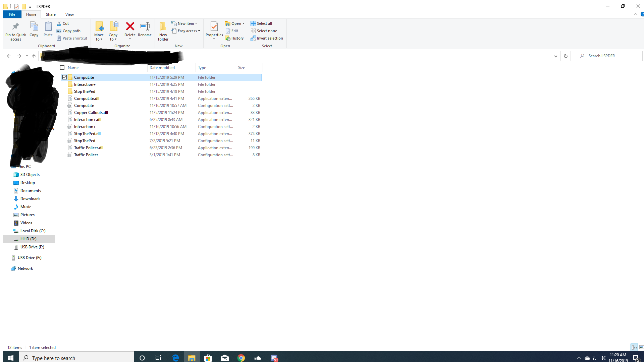Click the Delete icon in ribbon

[130, 27]
